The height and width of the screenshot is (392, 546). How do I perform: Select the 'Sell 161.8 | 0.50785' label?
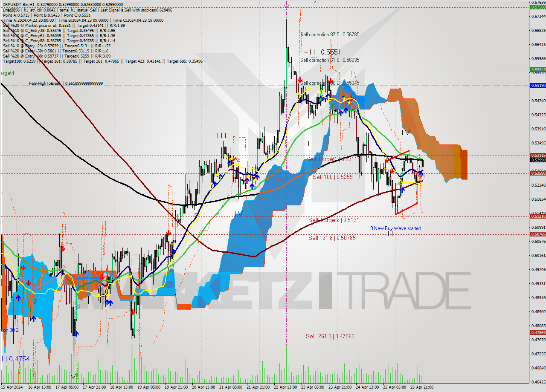tap(332, 238)
